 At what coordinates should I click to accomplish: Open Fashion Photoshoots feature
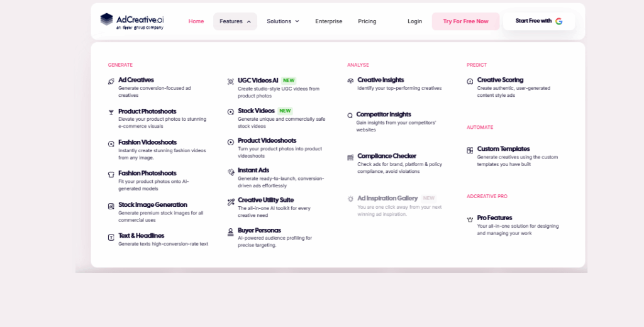(147, 174)
